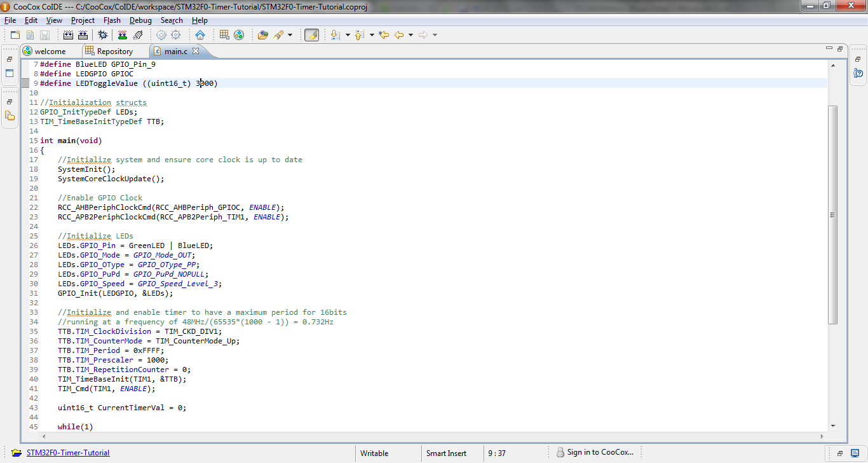Click the editor's vertical scrollbar
Image resolution: width=868 pixels, height=463 pixels.
click(832, 215)
